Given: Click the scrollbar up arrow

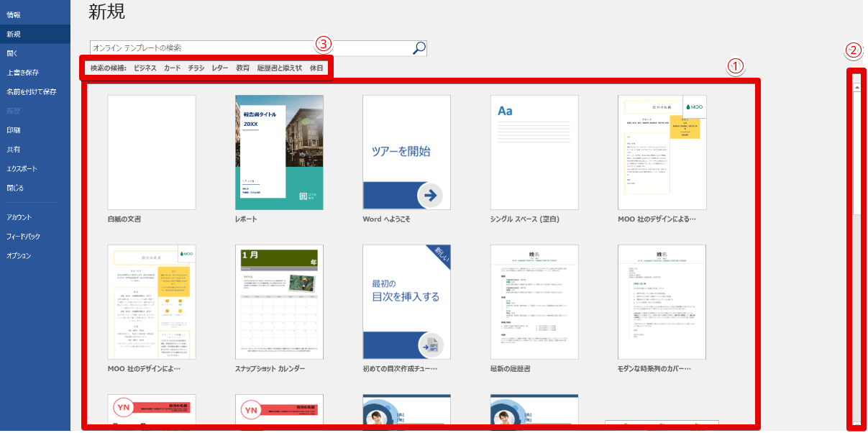Looking at the screenshot, I should pyautogui.click(x=856, y=86).
